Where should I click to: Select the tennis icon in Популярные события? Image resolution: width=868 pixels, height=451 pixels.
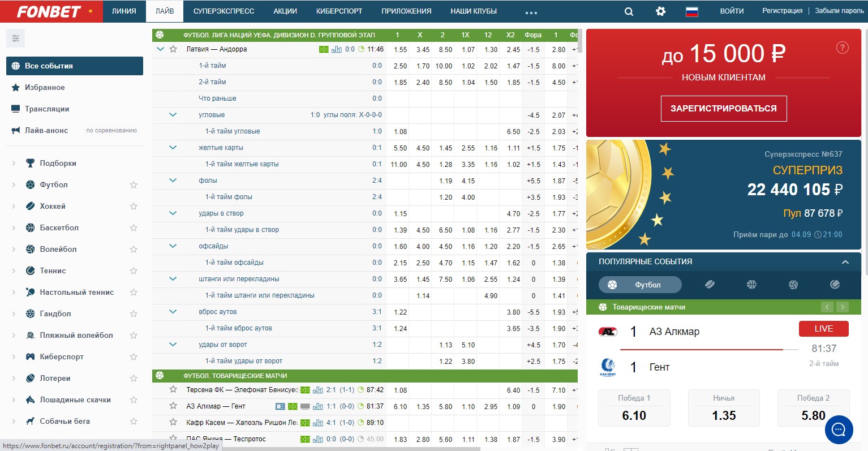tap(835, 285)
